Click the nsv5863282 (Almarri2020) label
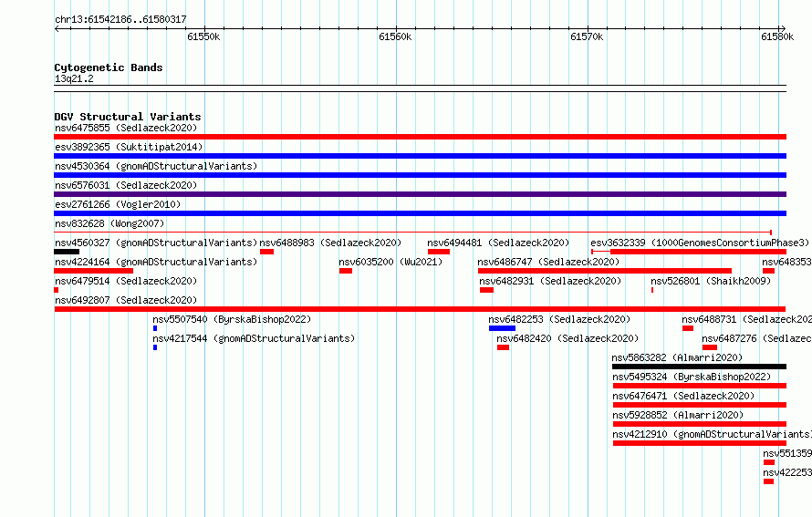Viewport: 812px width, 517px height. [x=677, y=357]
